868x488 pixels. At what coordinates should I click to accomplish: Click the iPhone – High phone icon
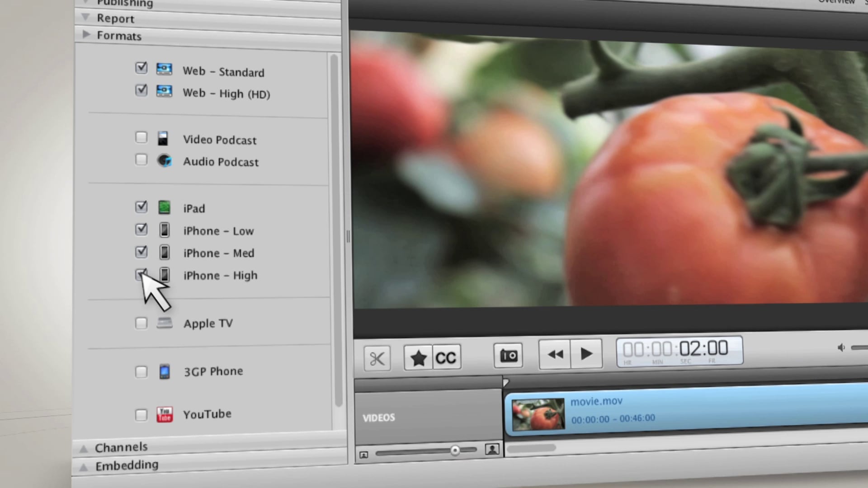[x=165, y=275]
